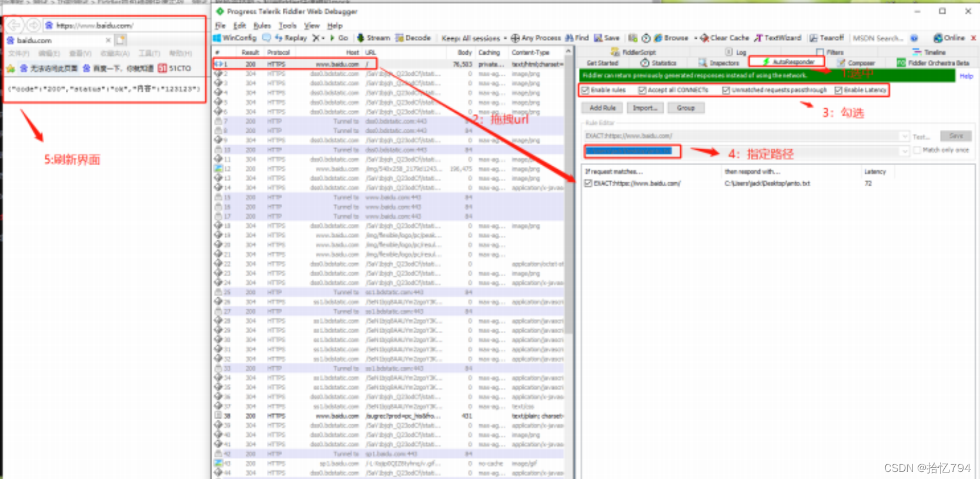Toggle Unmatched requests passthrough checkbox

[726, 91]
